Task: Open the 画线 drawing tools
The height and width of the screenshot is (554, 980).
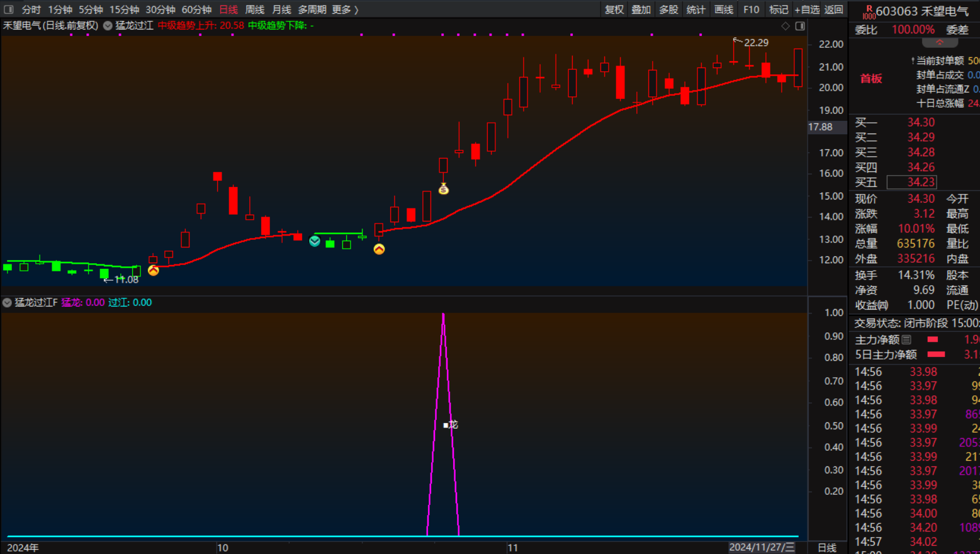Action: tap(723, 9)
